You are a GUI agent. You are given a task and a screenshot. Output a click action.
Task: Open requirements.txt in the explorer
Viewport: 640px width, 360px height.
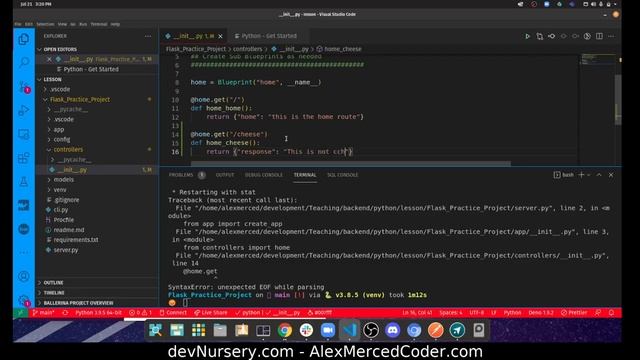click(x=76, y=240)
